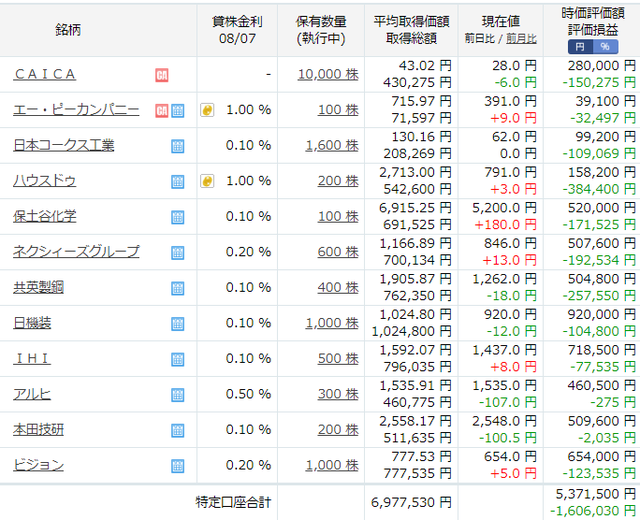Click the CA badge icon next to CAICA

coord(162,75)
